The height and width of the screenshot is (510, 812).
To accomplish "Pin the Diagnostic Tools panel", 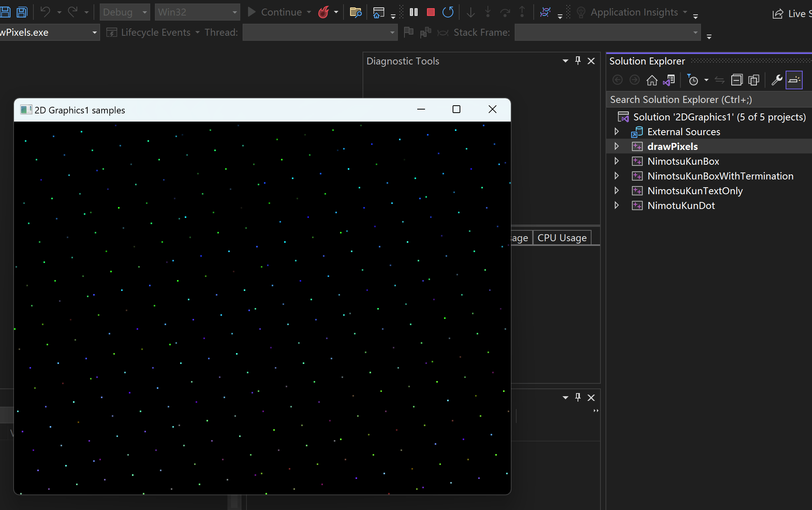I will tap(578, 61).
